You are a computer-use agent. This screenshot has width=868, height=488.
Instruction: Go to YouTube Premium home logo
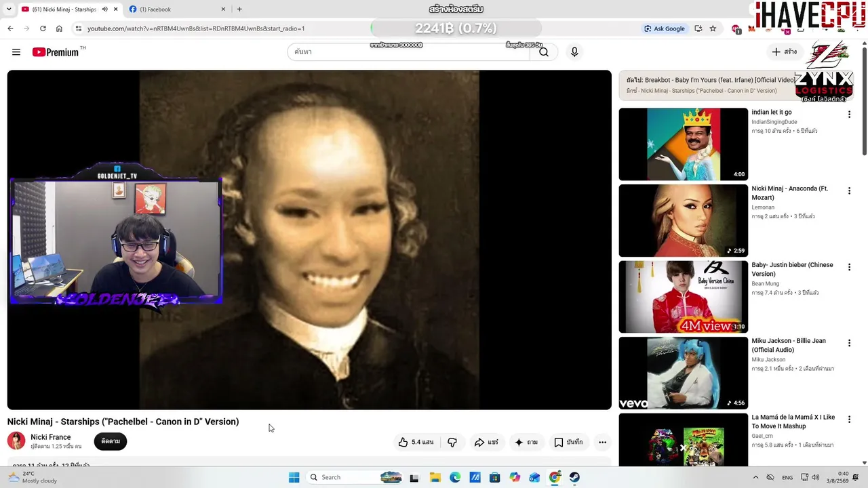(55, 52)
